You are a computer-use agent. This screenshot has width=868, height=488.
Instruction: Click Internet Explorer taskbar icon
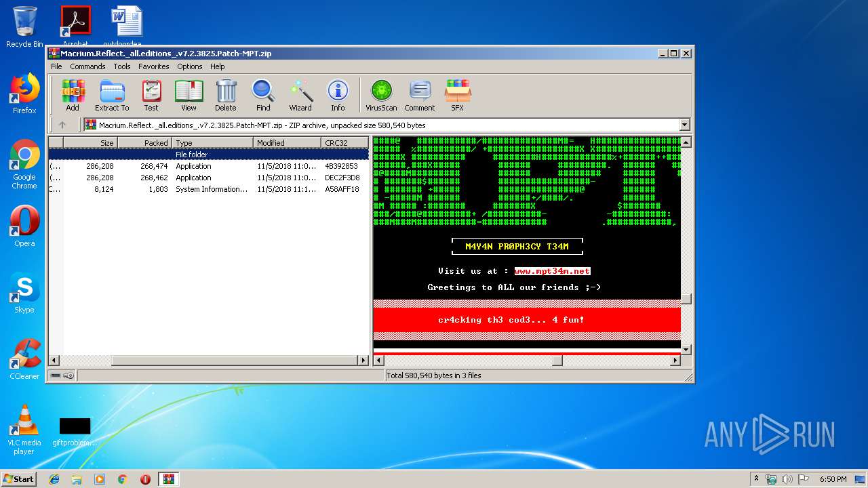tap(54, 479)
